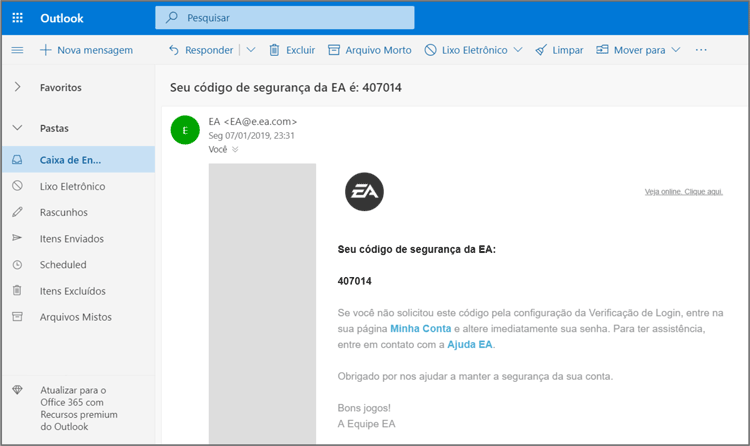Click the trash icon for Itens Excluídos
Image resolution: width=750 pixels, height=446 pixels.
(x=17, y=290)
